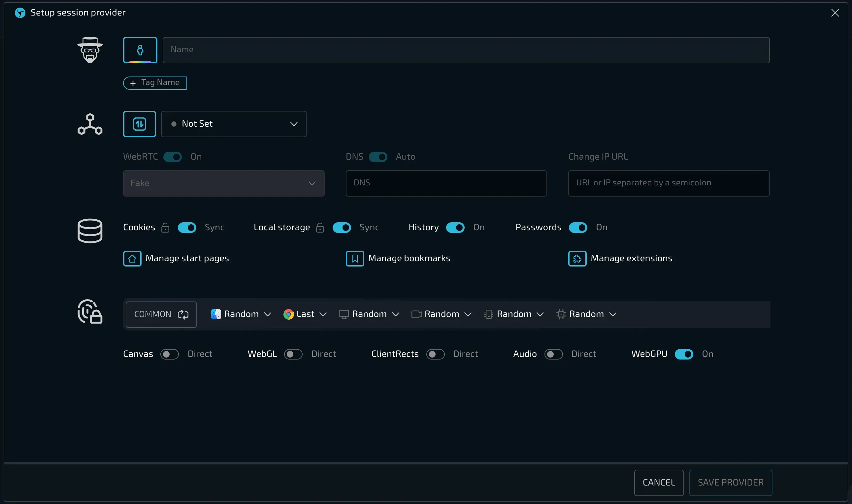Click the profile avatar icon button
Image resolution: width=852 pixels, height=504 pixels.
(x=140, y=50)
